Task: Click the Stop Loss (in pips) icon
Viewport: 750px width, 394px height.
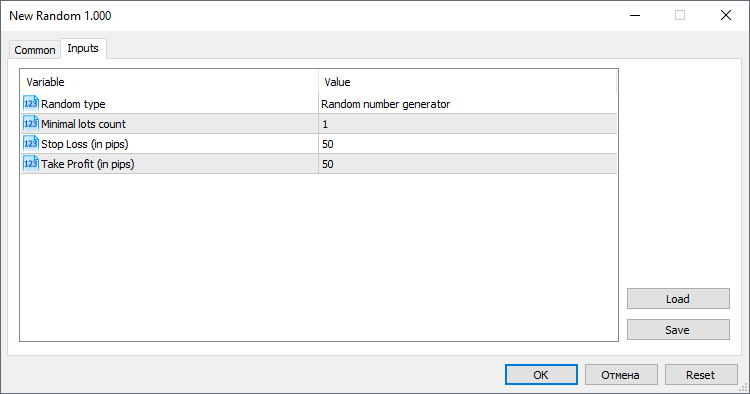Action: coord(31,143)
